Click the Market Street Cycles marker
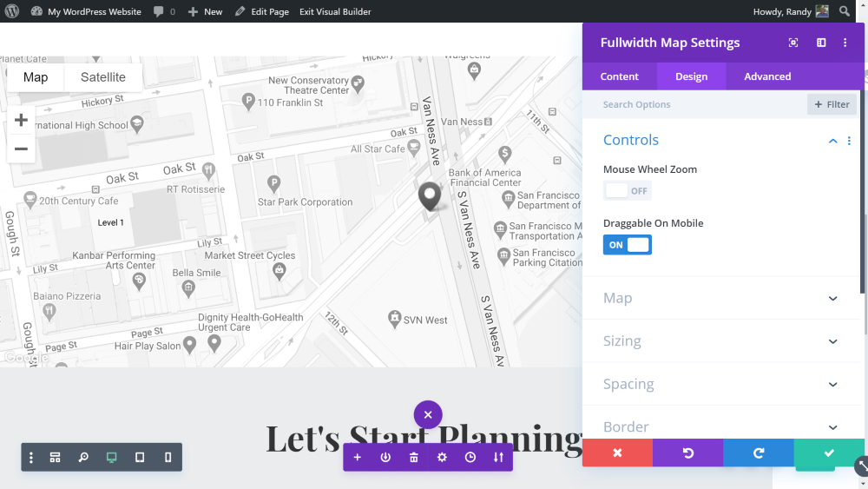The width and height of the screenshot is (868, 489). coord(279,271)
